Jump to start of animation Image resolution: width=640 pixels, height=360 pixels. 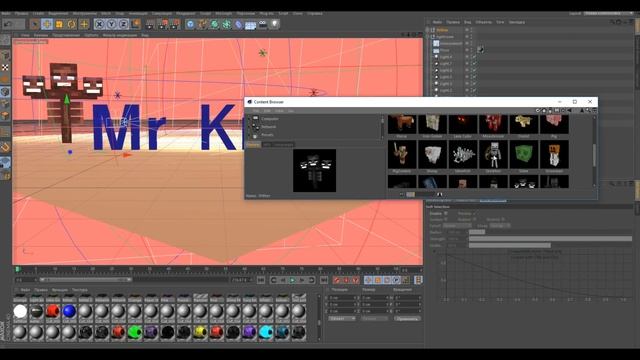point(261,280)
